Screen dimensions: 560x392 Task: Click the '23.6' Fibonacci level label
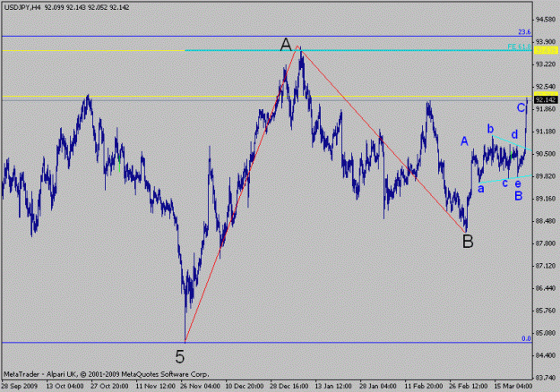tap(525, 32)
